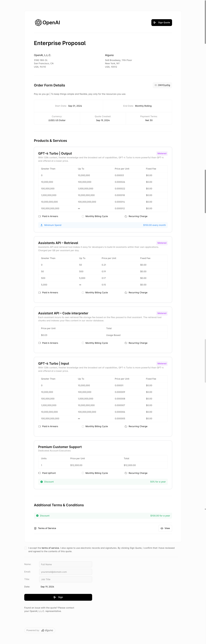Click the Paid in Arrears icon under GPT-4 Turbo Output
Screen dimensions: 206x644
coord(39,216)
